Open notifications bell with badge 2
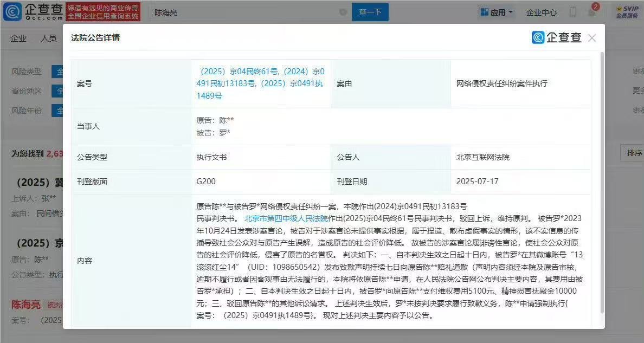Viewport: 644px width, 343px height. tap(593, 11)
